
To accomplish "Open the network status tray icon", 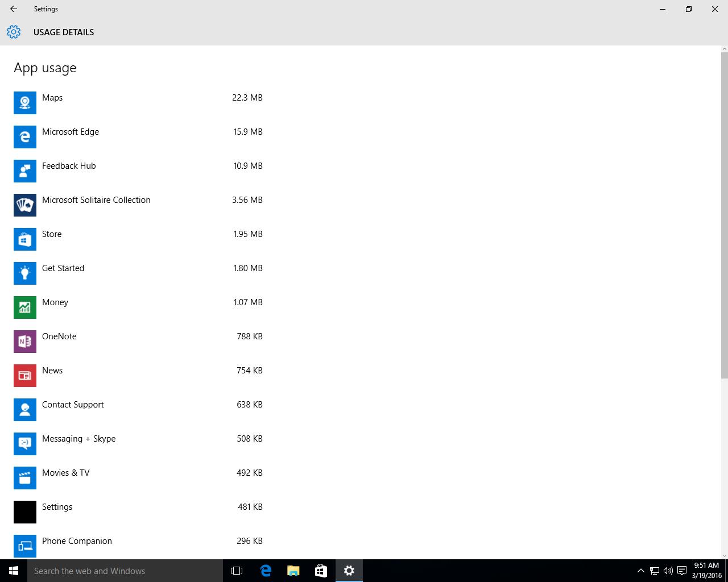I will (x=655, y=571).
